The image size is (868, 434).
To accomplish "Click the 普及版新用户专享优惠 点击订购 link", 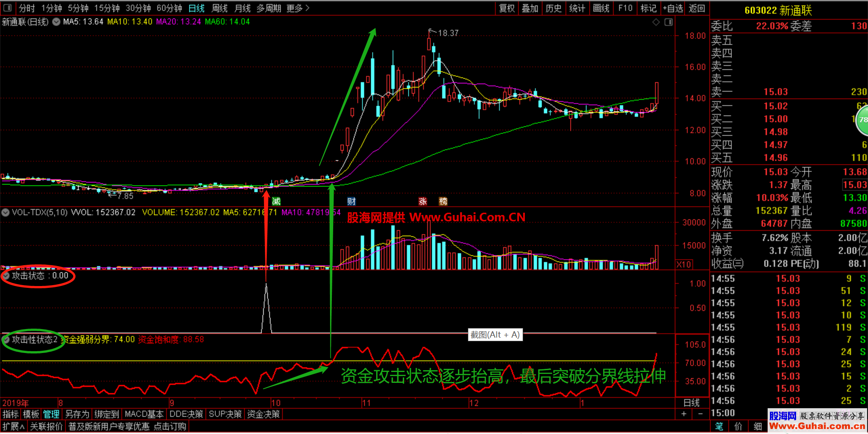I will pos(127,426).
